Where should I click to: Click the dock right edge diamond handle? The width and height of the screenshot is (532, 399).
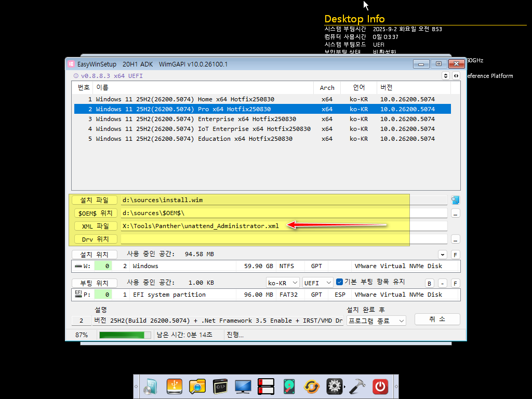[x=396, y=386]
